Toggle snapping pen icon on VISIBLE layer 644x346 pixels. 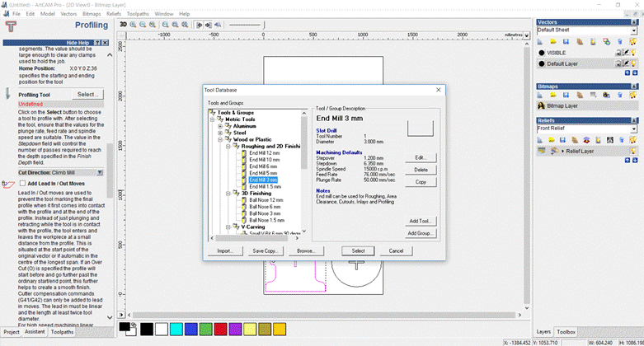[x=626, y=53]
